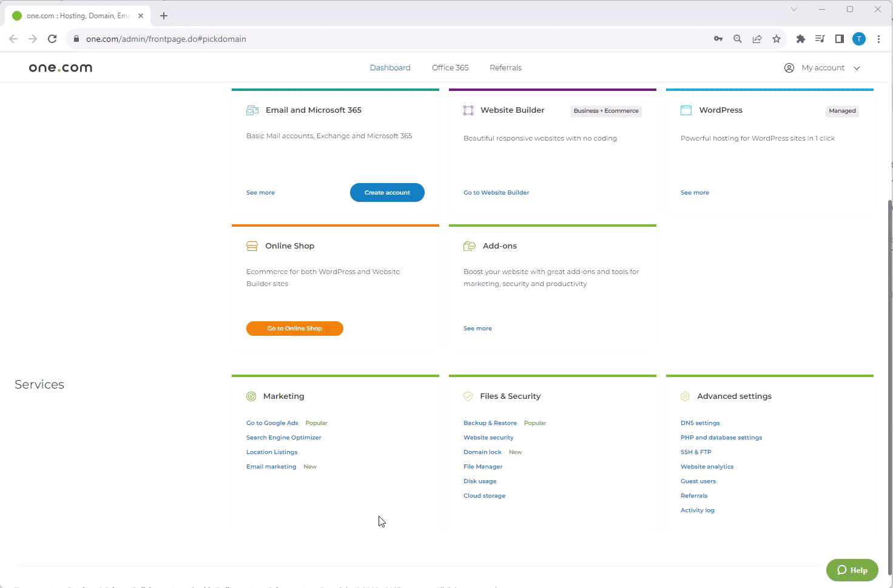Image resolution: width=893 pixels, height=588 pixels.
Task: Open the Referrals navigation item
Action: pyautogui.click(x=505, y=68)
